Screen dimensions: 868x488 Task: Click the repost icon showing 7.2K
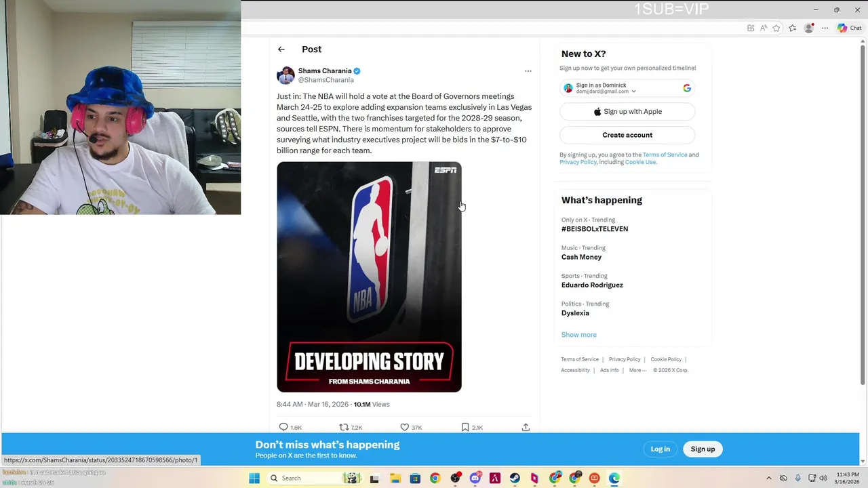pyautogui.click(x=344, y=427)
